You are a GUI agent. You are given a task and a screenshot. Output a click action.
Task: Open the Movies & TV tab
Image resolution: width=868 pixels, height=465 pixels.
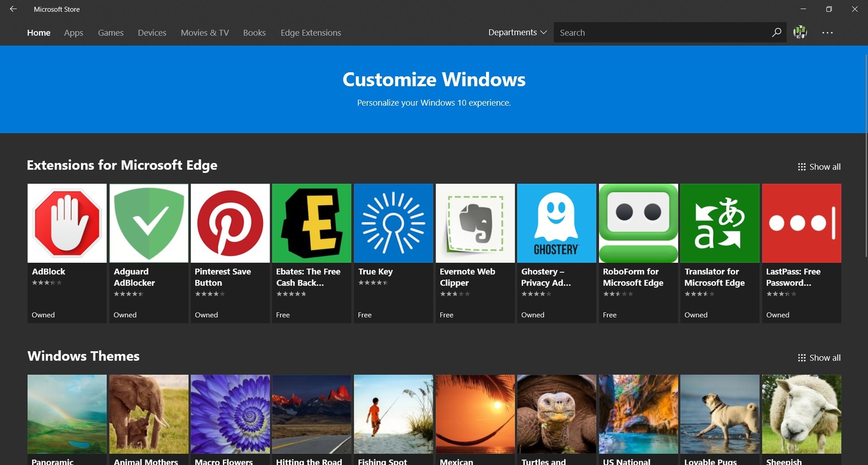[x=205, y=33]
